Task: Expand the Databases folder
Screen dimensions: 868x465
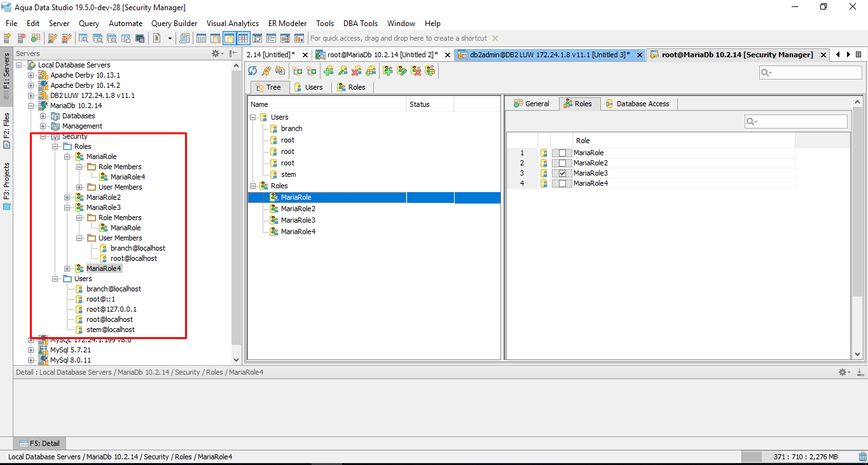Action: pyautogui.click(x=43, y=116)
